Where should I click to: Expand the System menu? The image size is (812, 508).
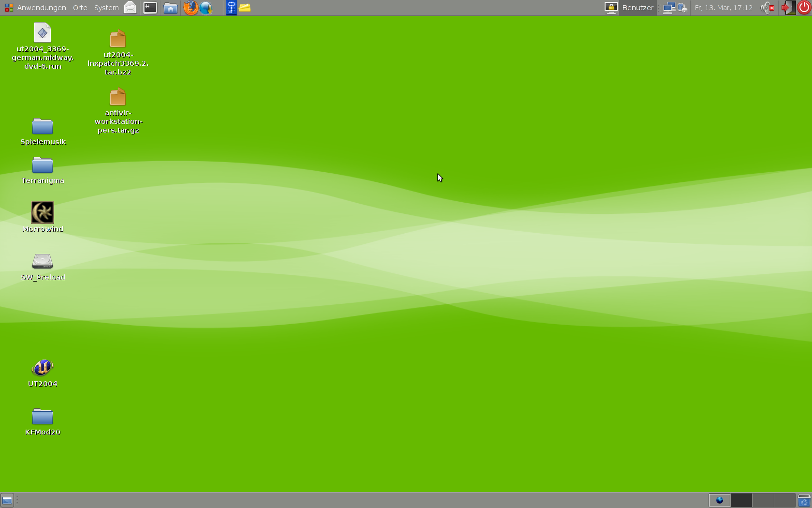(x=106, y=8)
